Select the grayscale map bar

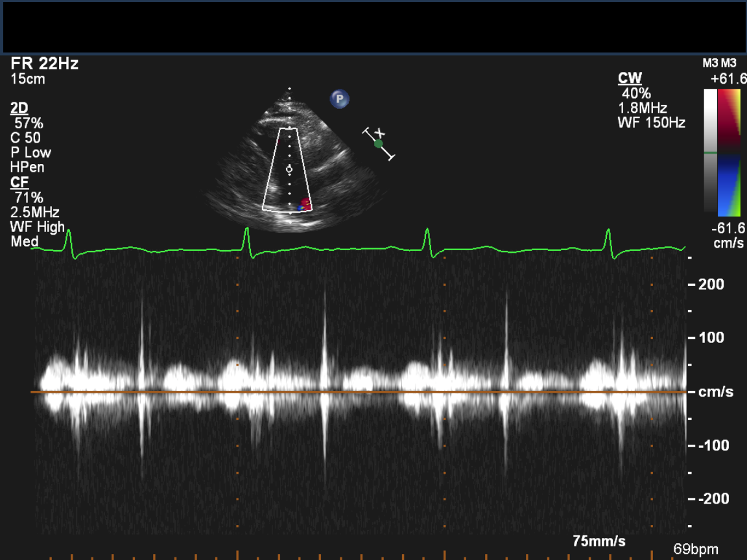(711, 152)
